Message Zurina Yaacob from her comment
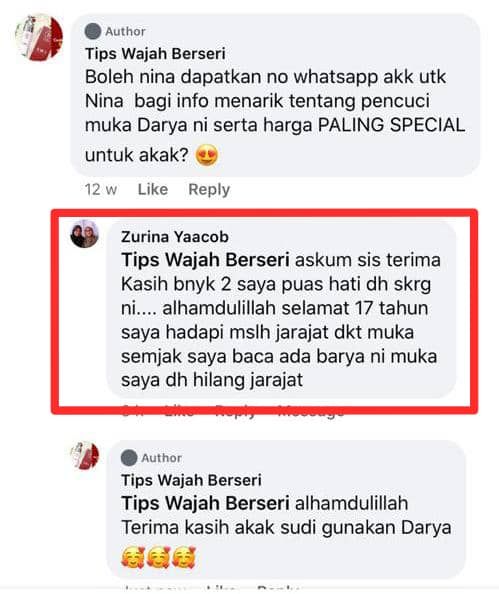The image size is (499, 594). [x=311, y=412]
